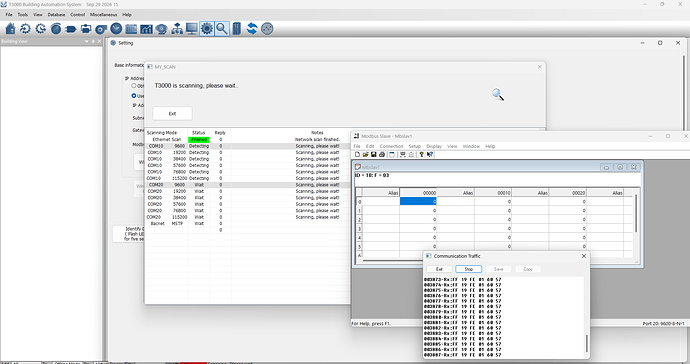Click the highlighted Settings gear toolbar icon
Viewport: 690px width, 364px height.
(x=207, y=29)
